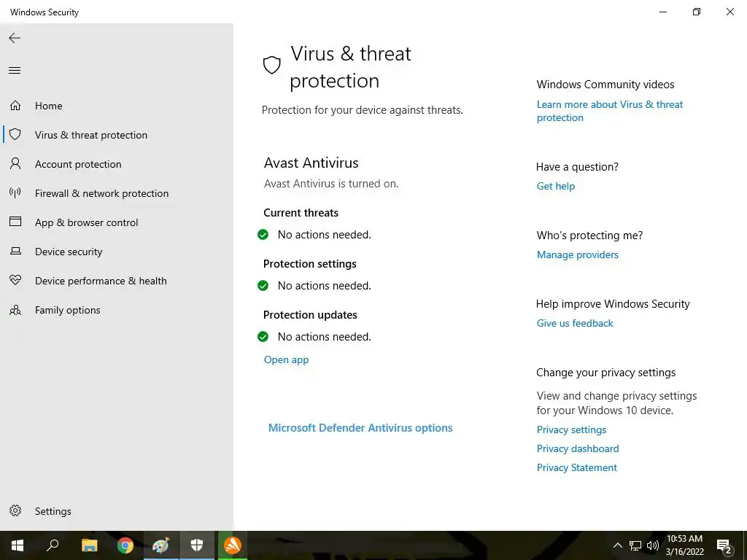Click the Settings gear icon

pyautogui.click(x=15, y=510)
